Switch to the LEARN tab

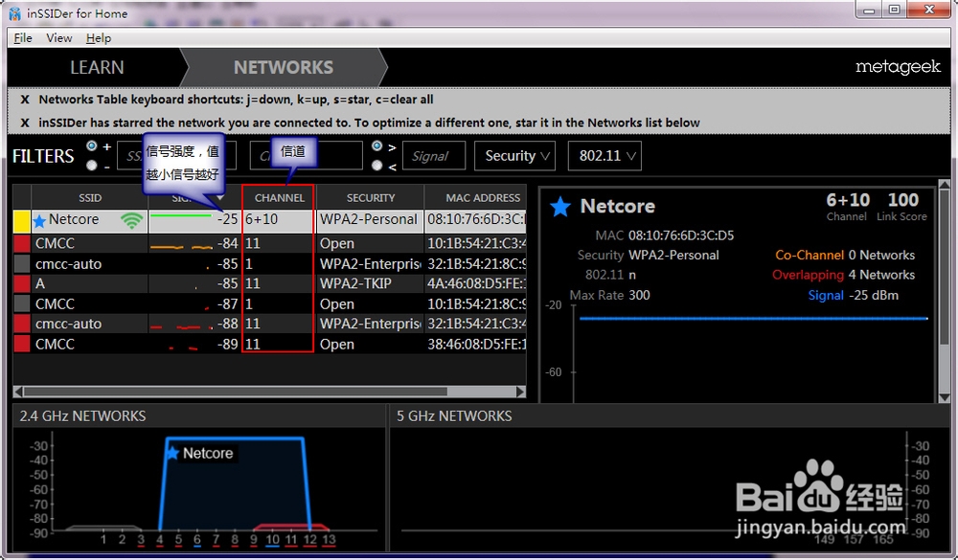pyautogui.click(x=97, y=67)
